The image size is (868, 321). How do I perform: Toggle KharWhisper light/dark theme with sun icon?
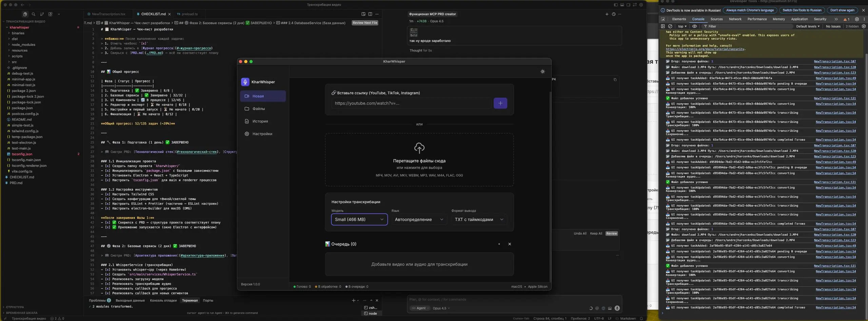(542, 71)
